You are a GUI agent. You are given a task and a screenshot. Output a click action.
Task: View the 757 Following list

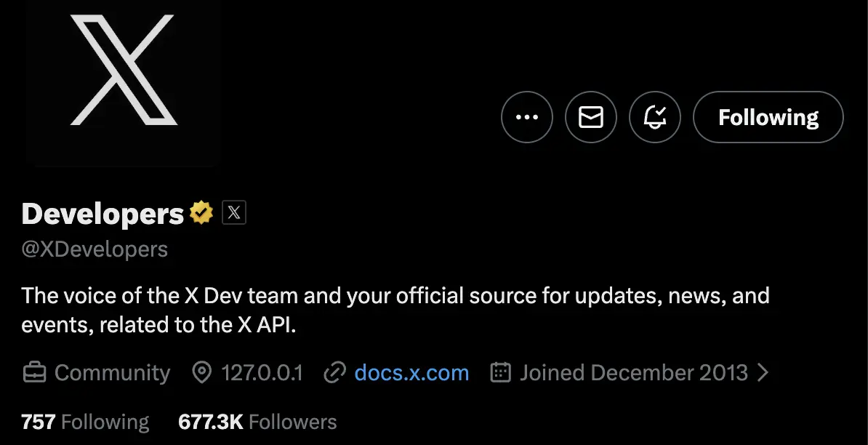pyautogui.click(x=85, y=422)
